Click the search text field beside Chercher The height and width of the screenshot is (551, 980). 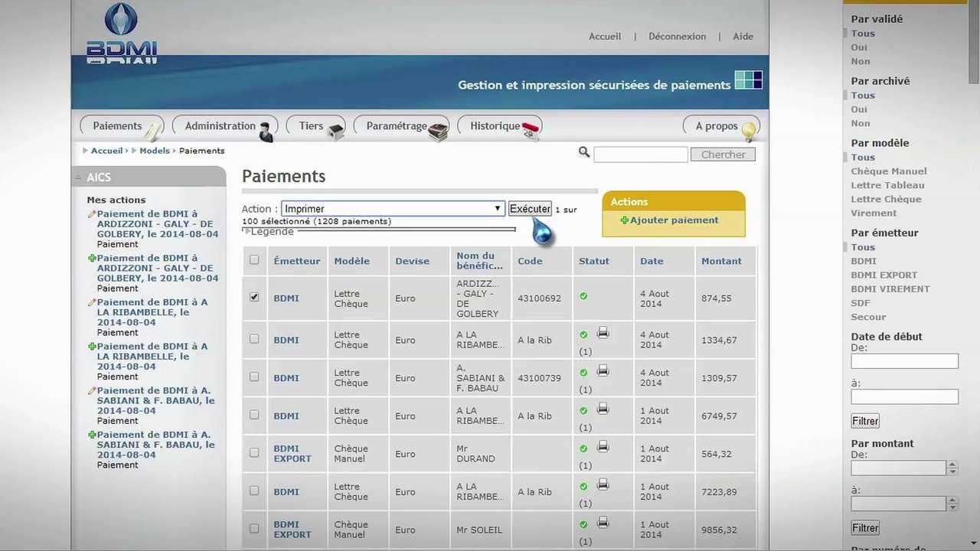(x=641, y=155)
